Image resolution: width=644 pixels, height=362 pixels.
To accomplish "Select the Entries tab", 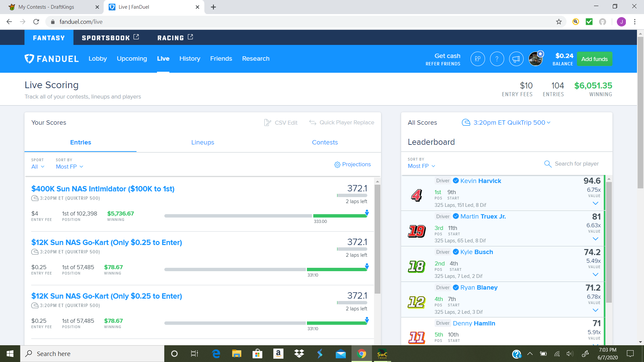I will pyautogui.click(x=80, y=143).
